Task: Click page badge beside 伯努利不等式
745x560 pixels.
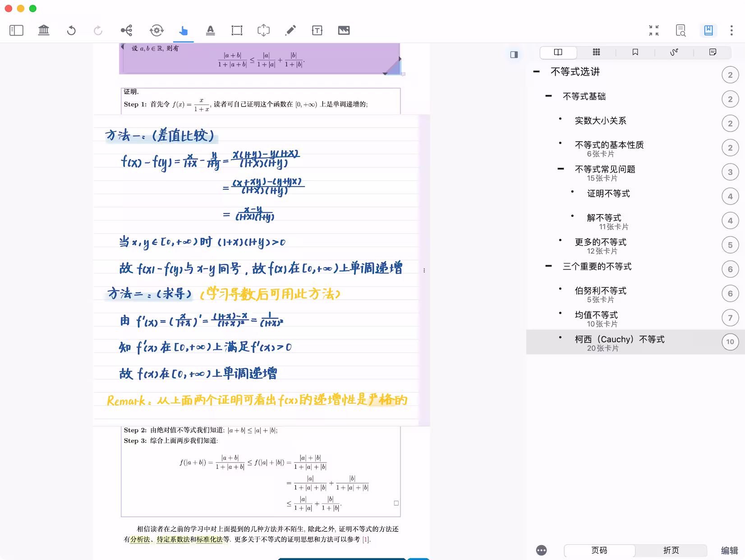Action: pyautogui.click(x=730, y=294)
